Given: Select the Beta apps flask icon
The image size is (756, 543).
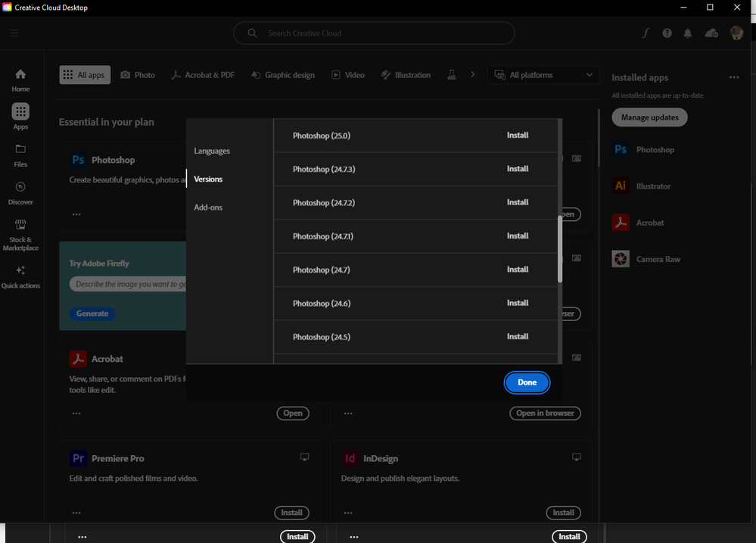Looking at the screenshot, I should 451,75.
